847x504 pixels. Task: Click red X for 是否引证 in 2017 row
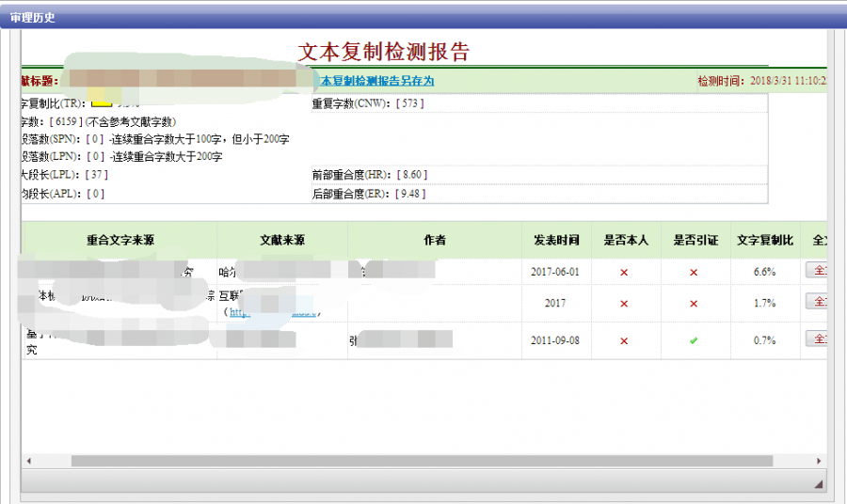click(694, 304)
